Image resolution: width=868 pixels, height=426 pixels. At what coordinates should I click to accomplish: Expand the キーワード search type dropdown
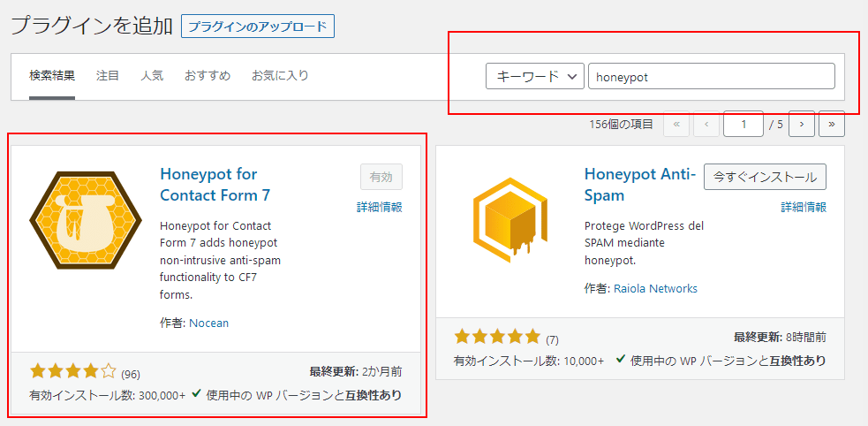[535, 76]
